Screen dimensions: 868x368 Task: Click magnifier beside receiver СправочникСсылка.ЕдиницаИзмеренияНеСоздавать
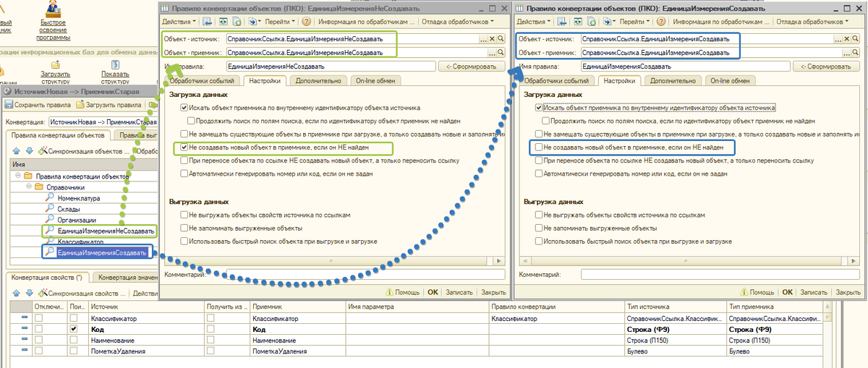pos(501,53)
